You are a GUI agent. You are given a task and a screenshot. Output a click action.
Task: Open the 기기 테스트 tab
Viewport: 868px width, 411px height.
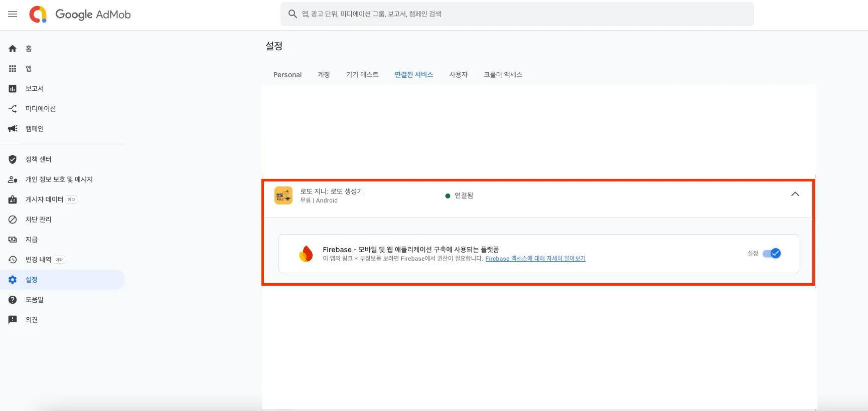pyautogui.click(x=362, y=75)
